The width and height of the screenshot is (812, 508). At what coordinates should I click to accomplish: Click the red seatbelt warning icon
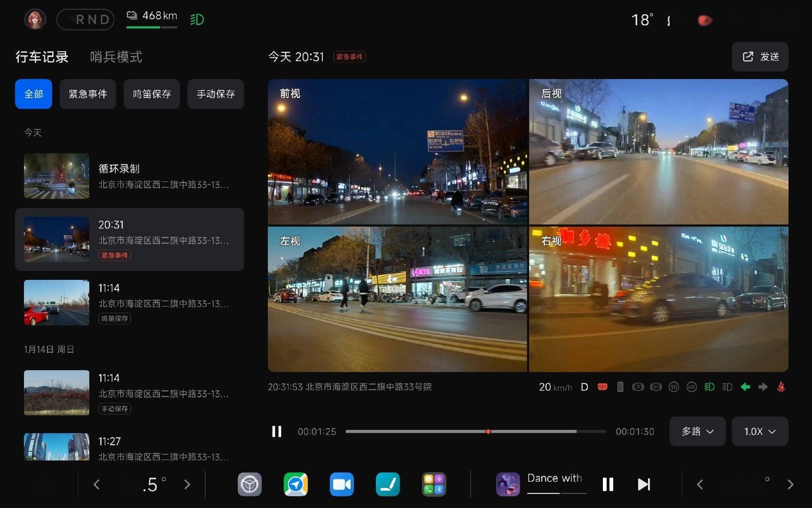(781, 387)
